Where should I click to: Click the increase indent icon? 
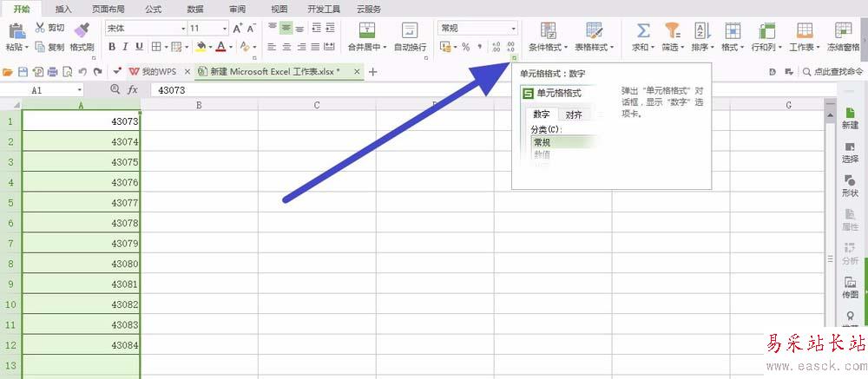pos(331,29)
